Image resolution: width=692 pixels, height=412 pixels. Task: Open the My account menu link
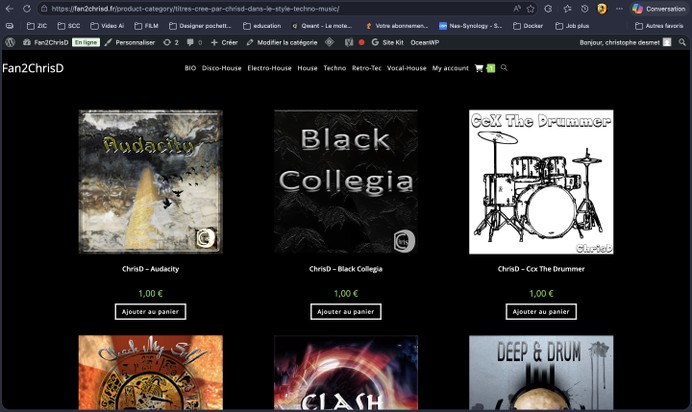(x=450, y=68)
